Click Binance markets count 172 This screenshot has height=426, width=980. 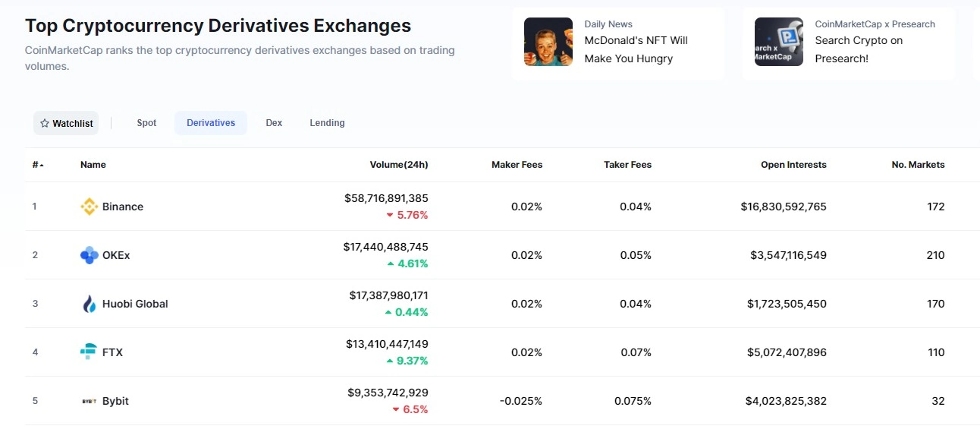pos(936,207)
